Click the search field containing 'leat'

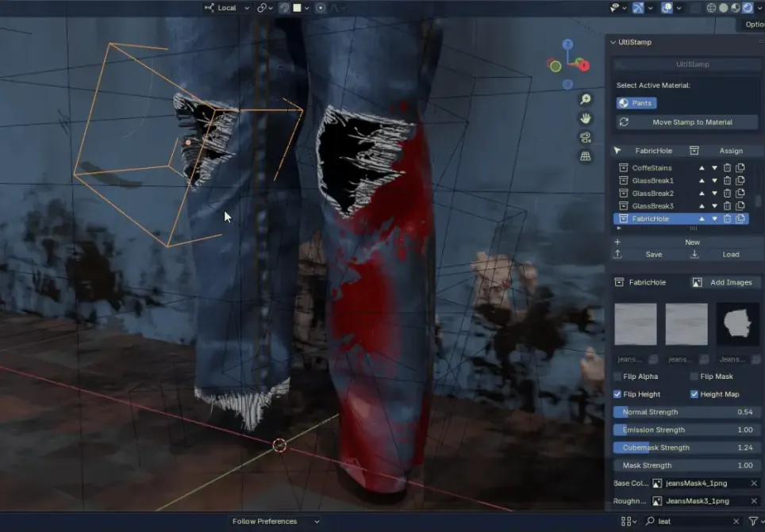(x=692, y=521)
